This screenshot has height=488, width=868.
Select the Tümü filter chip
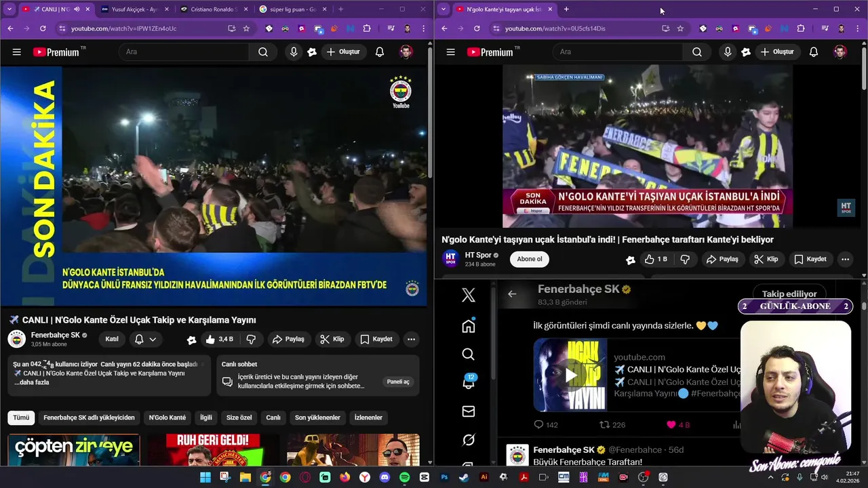pos(21,418)
